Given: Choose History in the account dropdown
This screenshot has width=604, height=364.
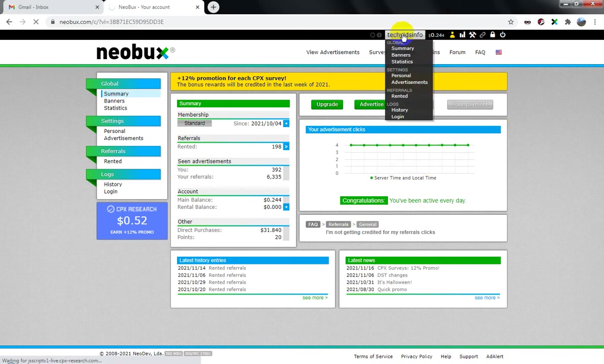Looking at the screenshot, I should pos(400,110).
